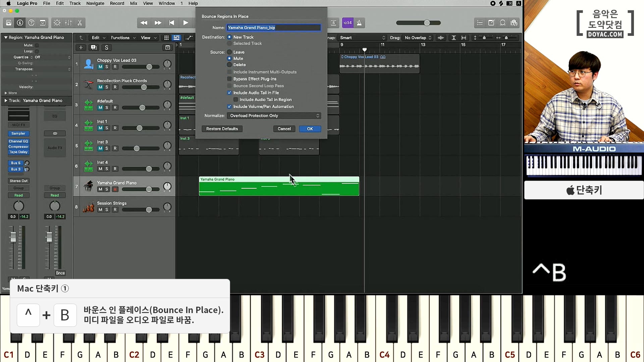Open the Drag No Overlap dropdown

(418, 38)
